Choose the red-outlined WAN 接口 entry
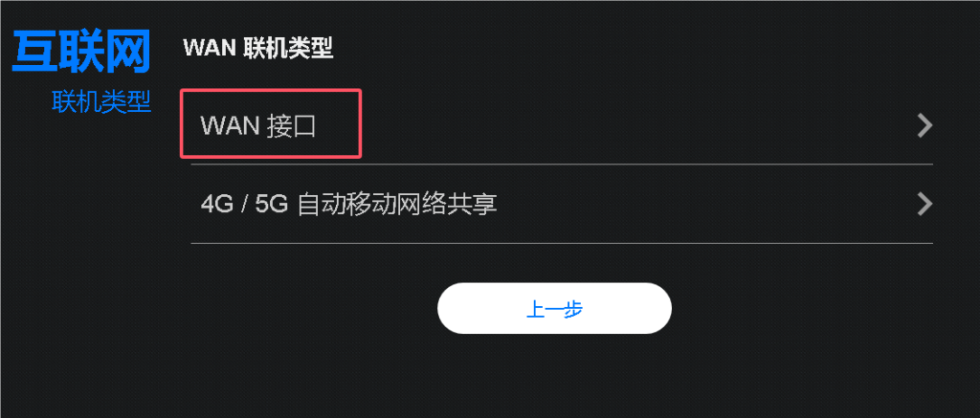Viewport: 980px width, 418px height. (x=271, y=123)
